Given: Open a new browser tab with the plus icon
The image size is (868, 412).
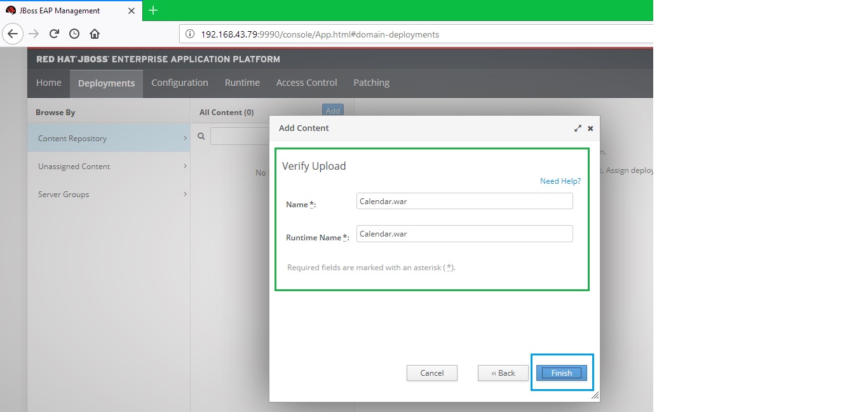Looking at the screenshot, I should pyautogui.click(x=153, y=10).
